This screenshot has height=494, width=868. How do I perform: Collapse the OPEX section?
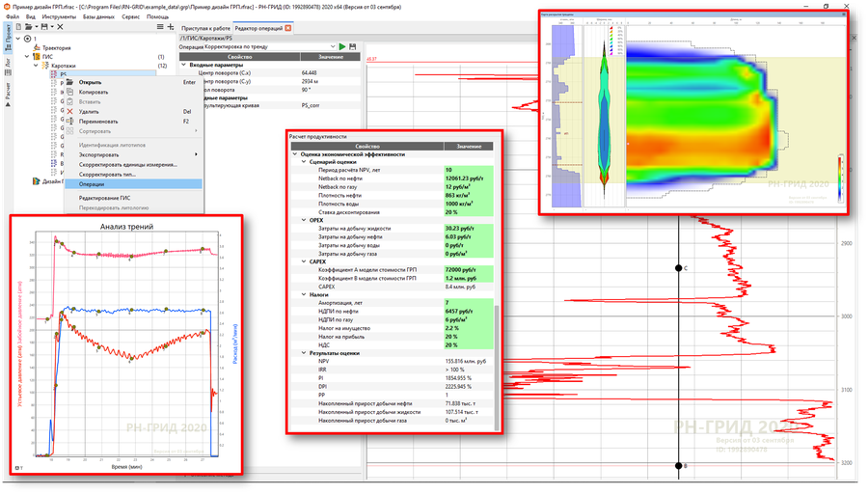coord(304,220)
